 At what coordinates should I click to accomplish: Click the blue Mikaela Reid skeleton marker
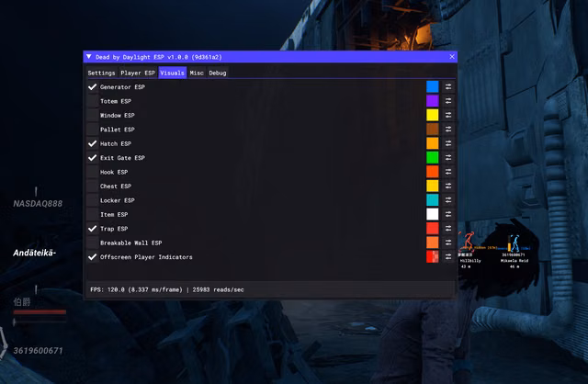coord(515,243)
